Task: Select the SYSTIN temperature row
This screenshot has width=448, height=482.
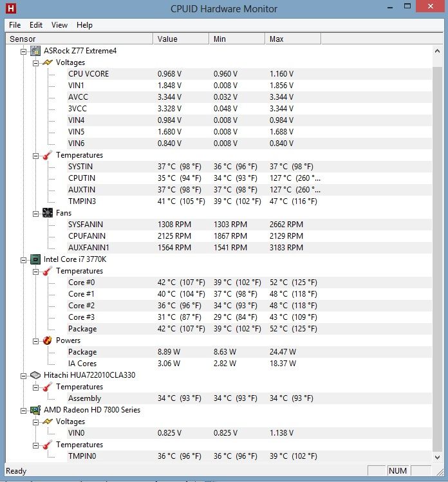Action: point(249,167)
